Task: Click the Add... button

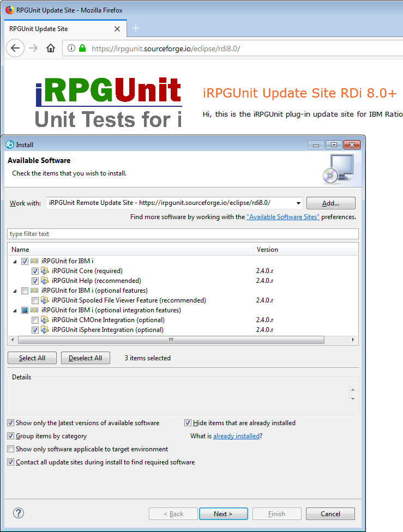Action: coord(331,203)
